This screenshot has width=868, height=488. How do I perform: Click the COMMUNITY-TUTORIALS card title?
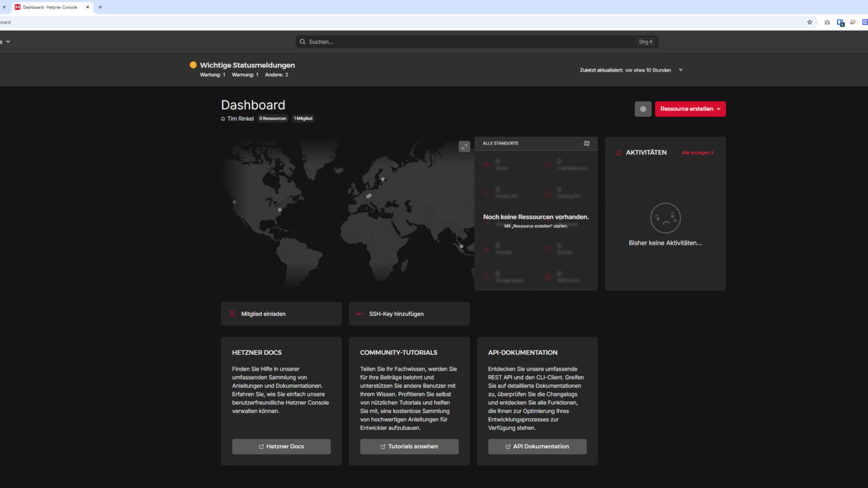398,352
